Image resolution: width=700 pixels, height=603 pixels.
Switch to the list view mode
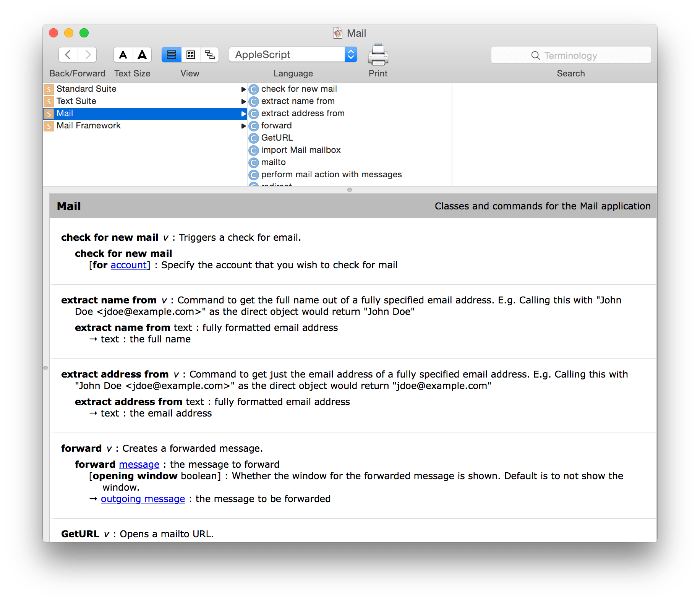[x=171, y=55]
